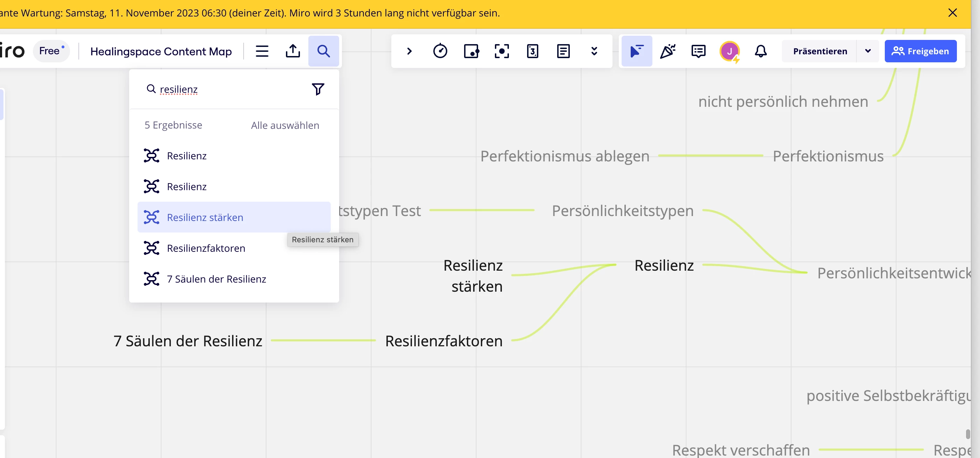Select the Resilienz stärken node on canvas

473,276
